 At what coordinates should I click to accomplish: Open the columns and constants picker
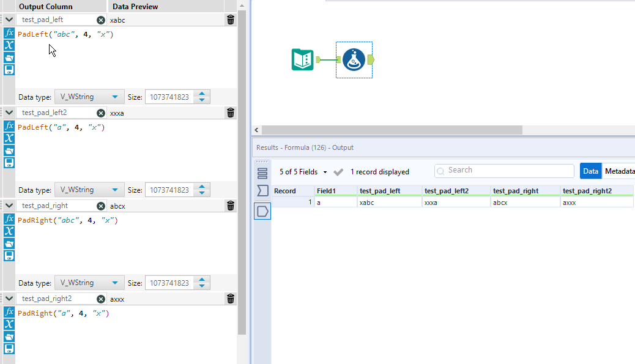pos(9,45)
